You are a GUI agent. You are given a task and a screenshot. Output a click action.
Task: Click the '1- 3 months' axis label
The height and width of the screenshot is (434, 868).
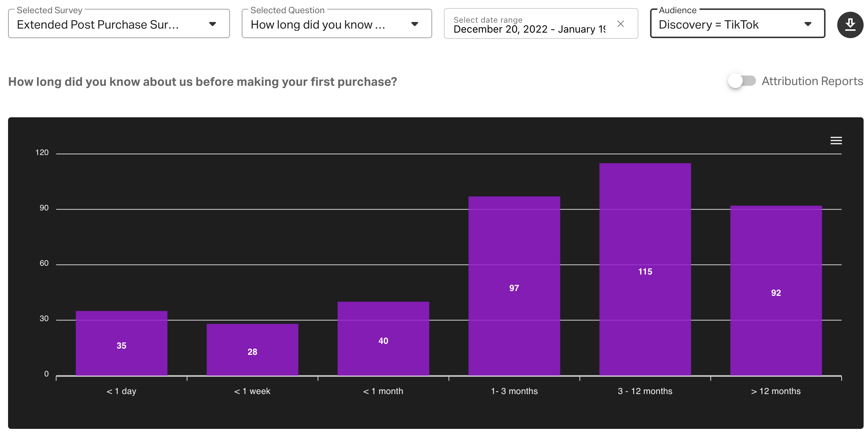click(514, 391)
